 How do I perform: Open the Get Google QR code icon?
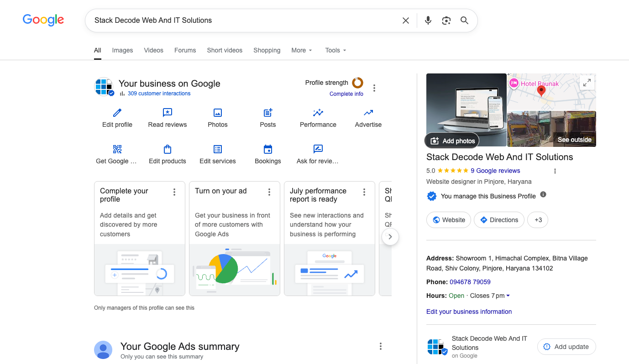coord(117,149)
